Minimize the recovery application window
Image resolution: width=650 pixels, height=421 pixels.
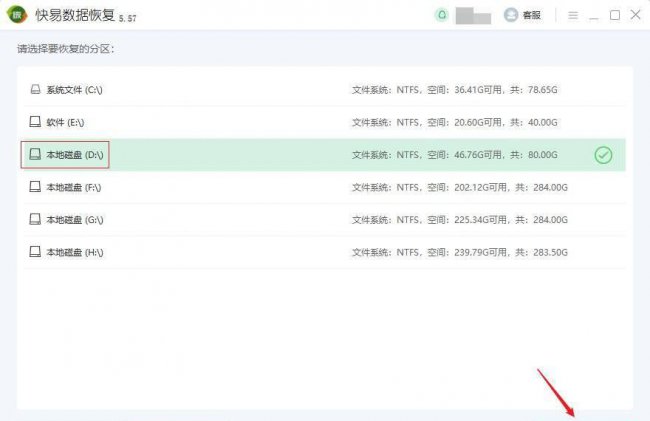coord(594,17)
